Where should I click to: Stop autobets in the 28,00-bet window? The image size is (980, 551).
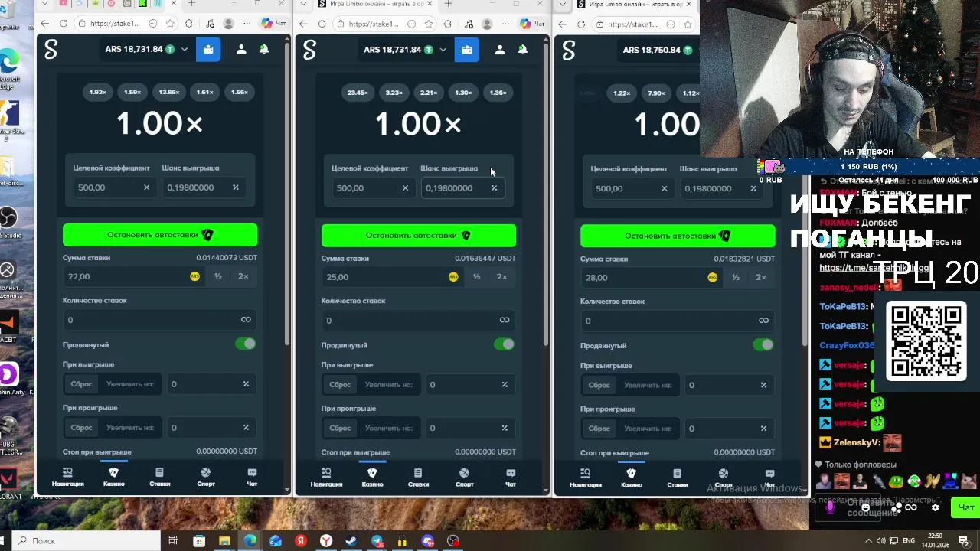pos(678,236)
